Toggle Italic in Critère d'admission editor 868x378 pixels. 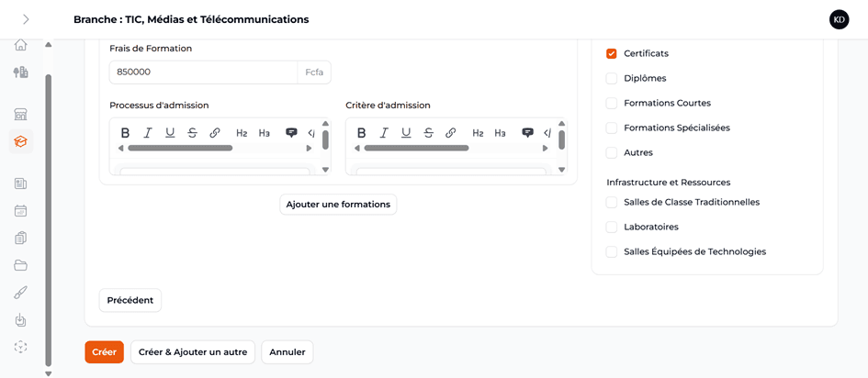tap(384, 133)
